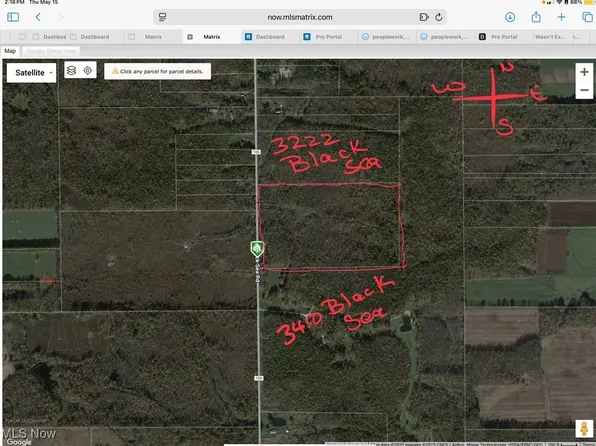Switch to the first peoplework tab
Viewport: 596px width, 446px height.
387,37
